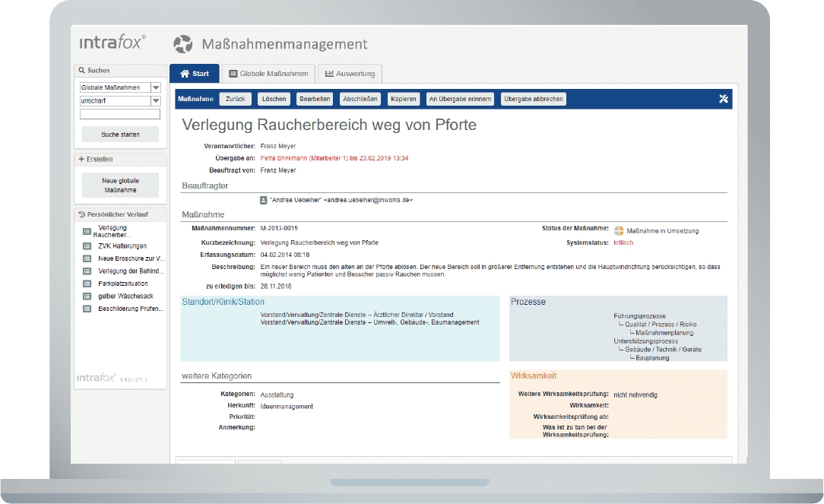Screen dimensions: 824x504
Task: Click the Abschließen button
Action: 360,99
